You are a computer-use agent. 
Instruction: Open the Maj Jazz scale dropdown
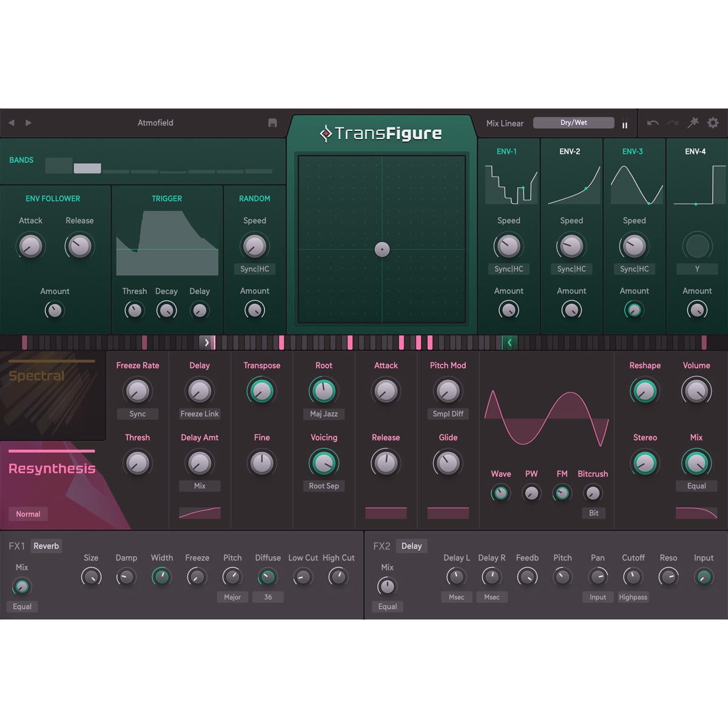point(324,414)
